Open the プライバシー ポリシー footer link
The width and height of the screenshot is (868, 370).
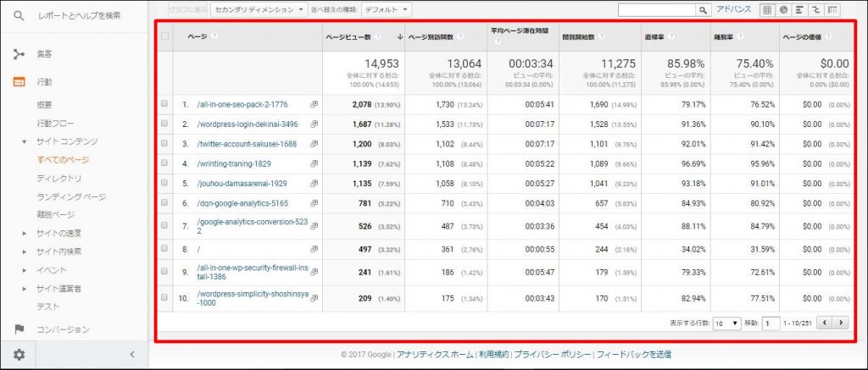pyautogui.click(x=553, y=355)
